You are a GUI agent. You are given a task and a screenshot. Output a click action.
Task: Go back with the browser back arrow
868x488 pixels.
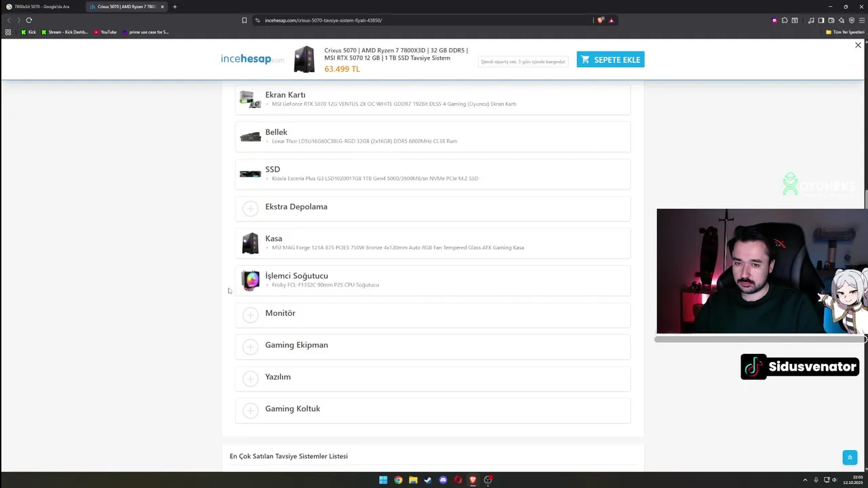(9, 20)
